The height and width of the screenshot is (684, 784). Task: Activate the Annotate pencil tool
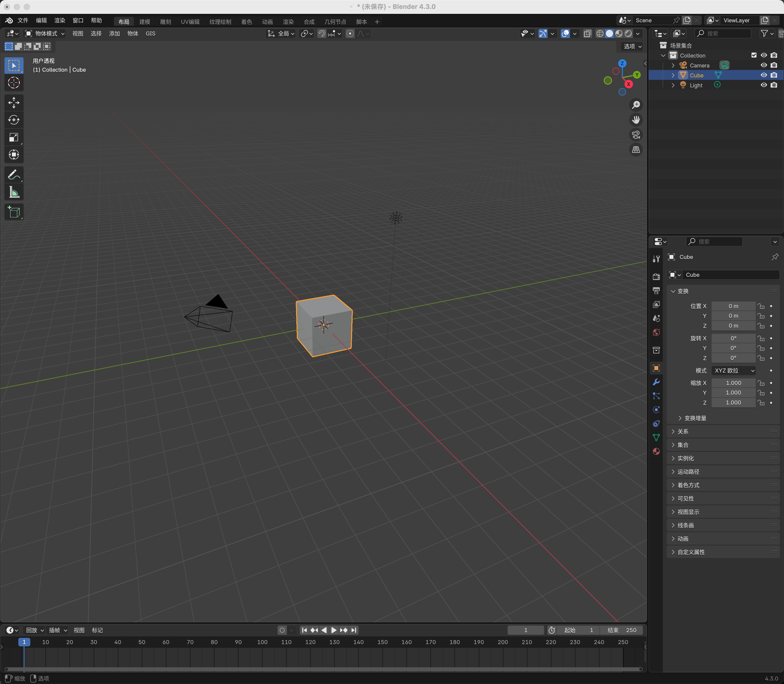14,175
